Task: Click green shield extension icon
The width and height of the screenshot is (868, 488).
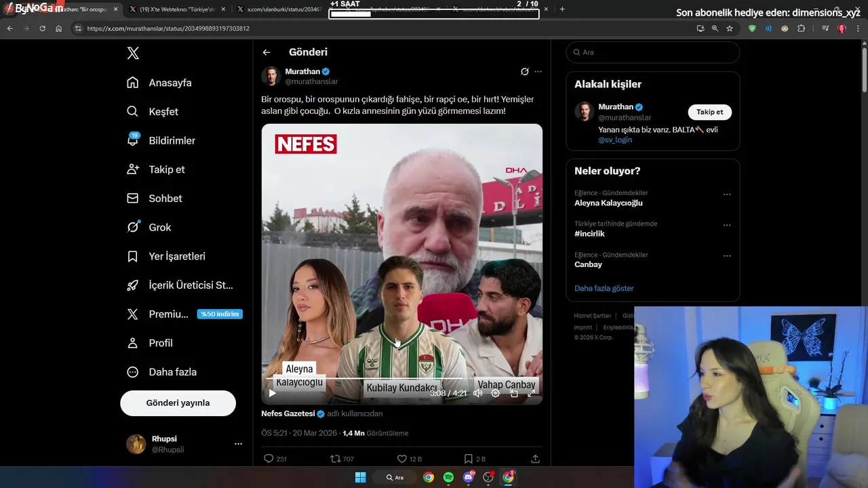Action: [x=752, y=28]
